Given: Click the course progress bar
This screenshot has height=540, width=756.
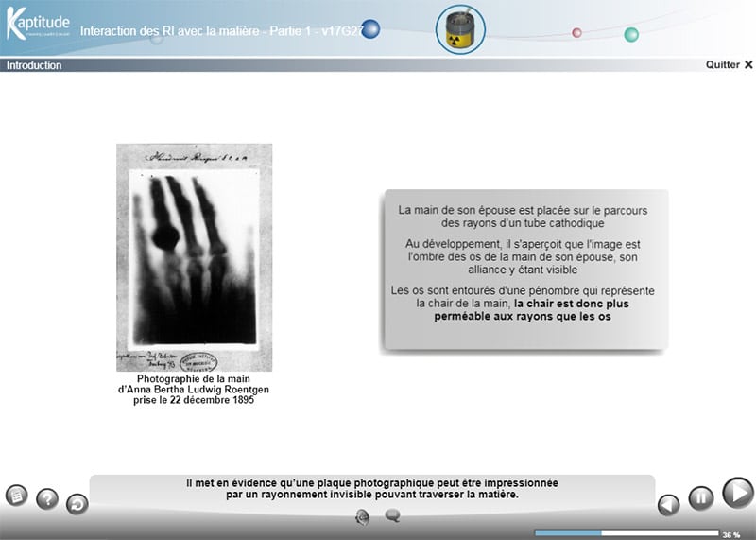Looking at the screenshot, I should point(626,533).
